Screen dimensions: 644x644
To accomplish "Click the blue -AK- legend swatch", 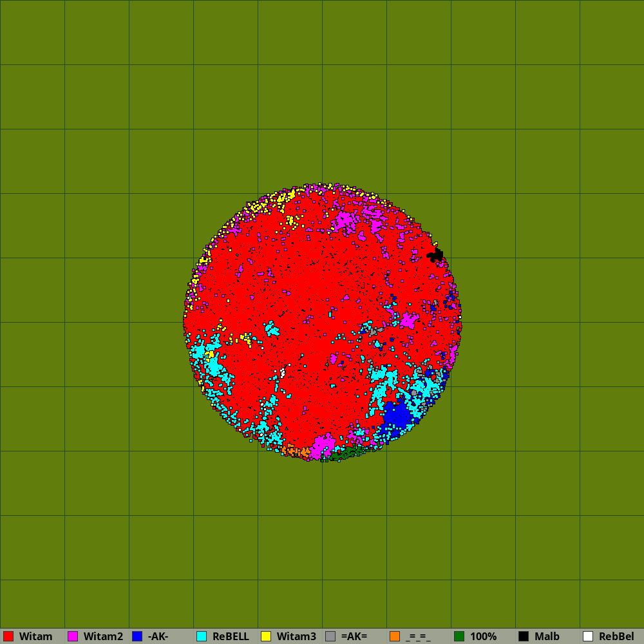I will click(x=137, y=636).
